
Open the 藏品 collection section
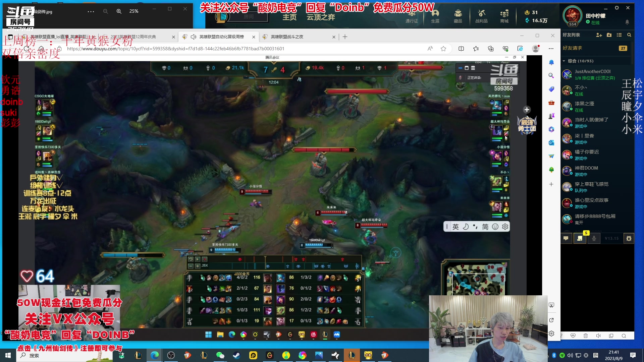coord(458,16)
